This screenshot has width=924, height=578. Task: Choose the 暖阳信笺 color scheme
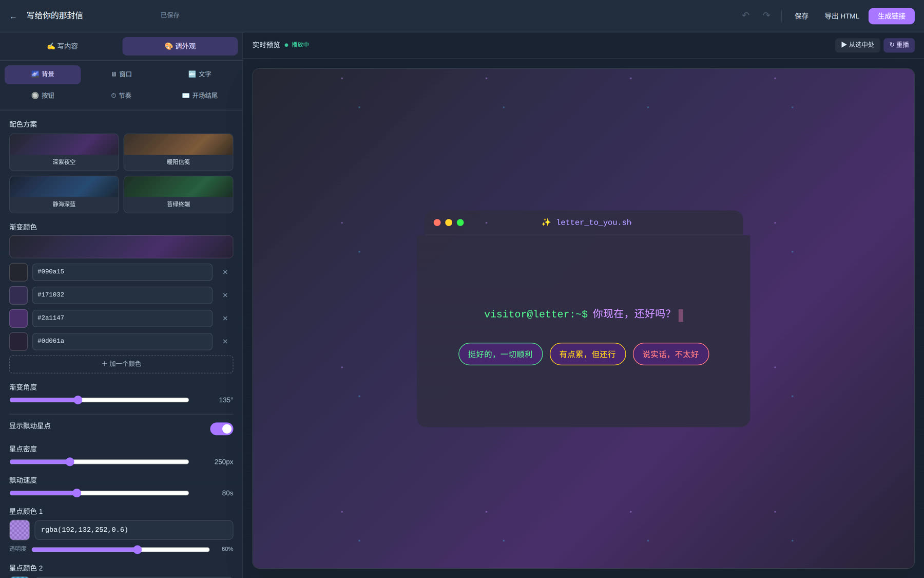(x=178, y=152)
